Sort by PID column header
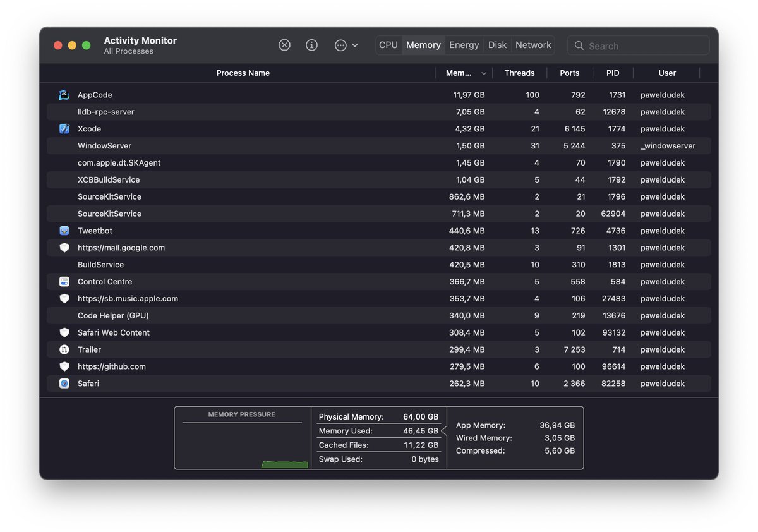The height and width of the screenshot is (532, 758). pyautogui.click(x=613, y=73)
